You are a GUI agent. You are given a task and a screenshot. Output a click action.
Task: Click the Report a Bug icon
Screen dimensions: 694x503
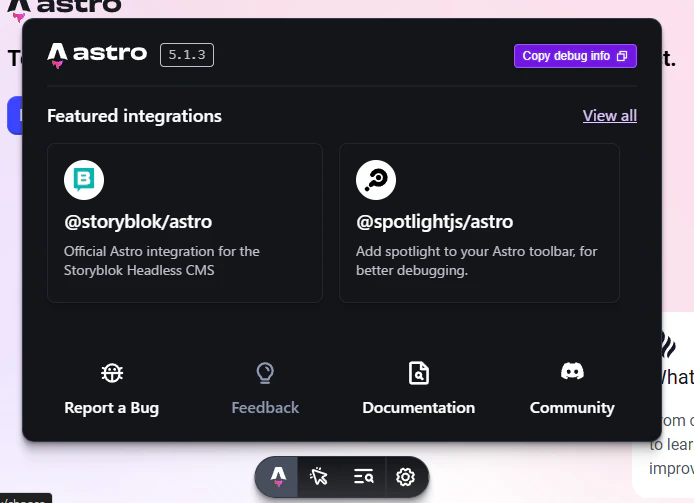pos(112,373)
